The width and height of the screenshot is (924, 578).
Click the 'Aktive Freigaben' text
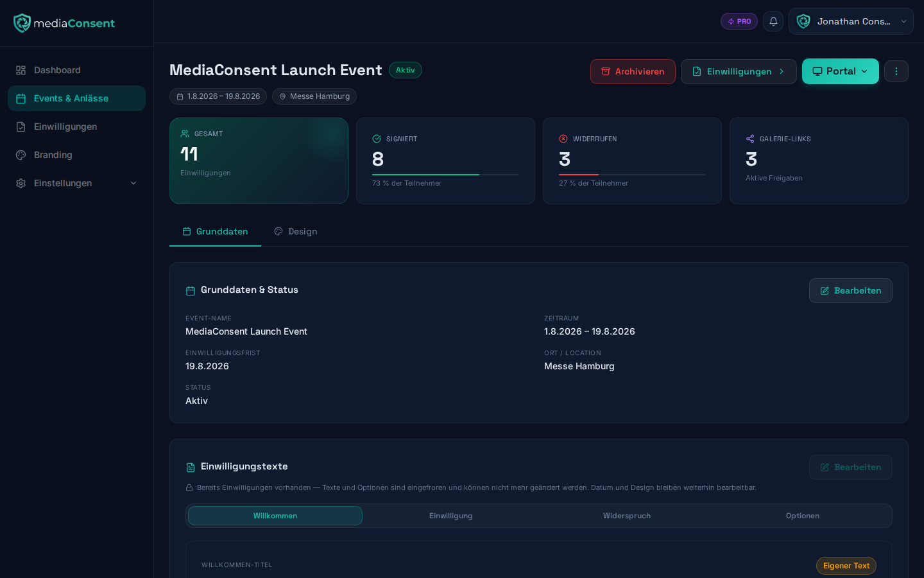pos(774,178)
